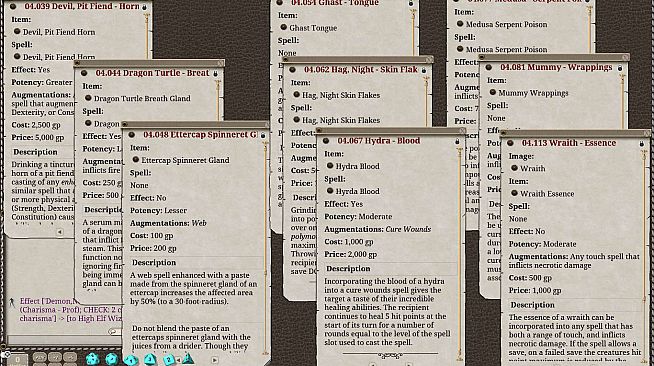Viewport: 654px width, 366px height.
Task: Open Ettercap Spinneret Gland item link icon
Action: pyautogui.click(x=136, y=160)
